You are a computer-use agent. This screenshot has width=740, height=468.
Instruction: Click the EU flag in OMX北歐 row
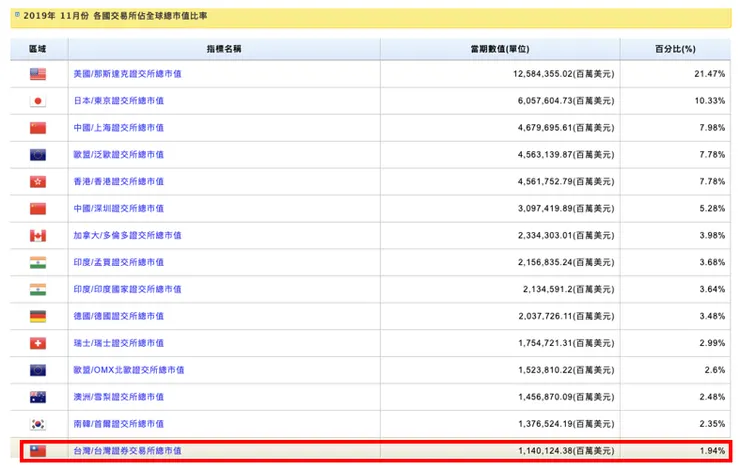pos(38,370)
